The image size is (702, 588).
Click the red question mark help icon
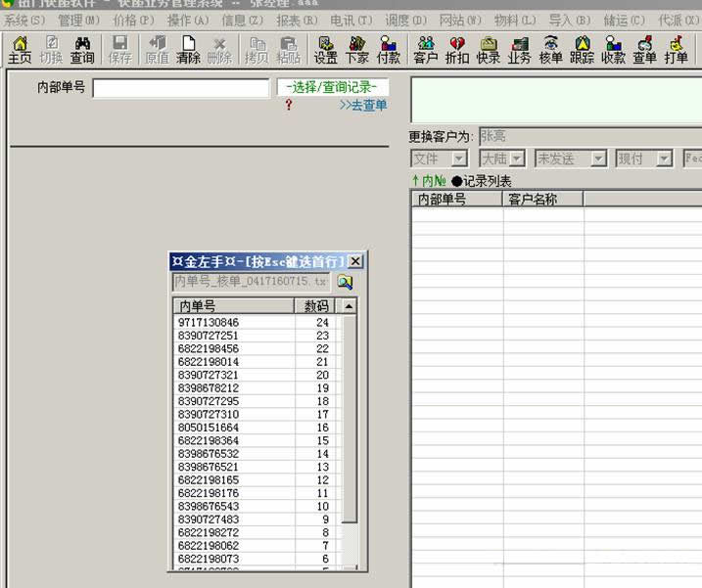point(289,105)
